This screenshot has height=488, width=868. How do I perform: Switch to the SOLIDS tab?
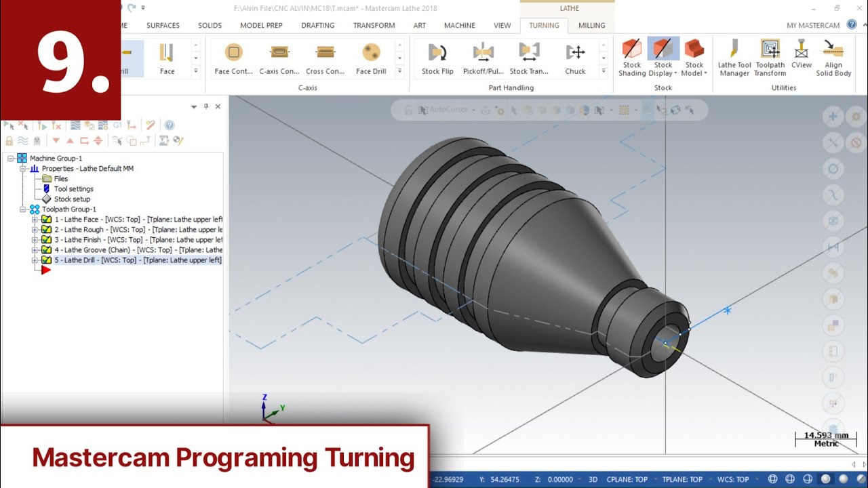210,25
